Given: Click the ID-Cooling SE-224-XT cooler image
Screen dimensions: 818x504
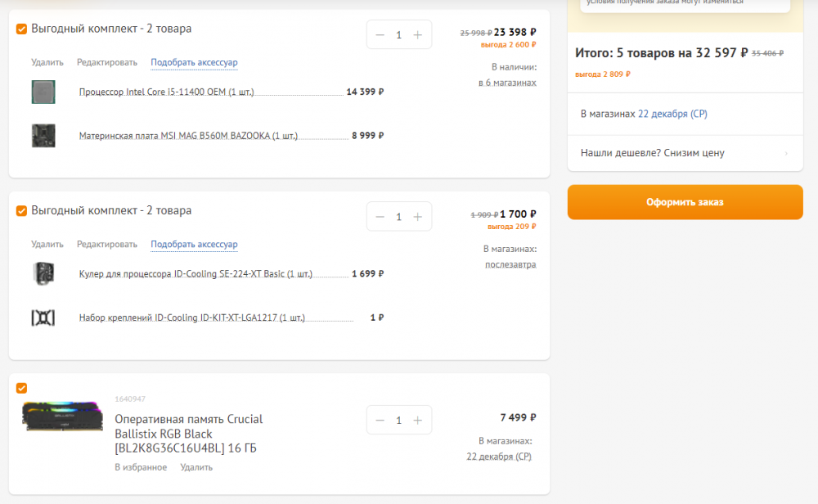Looking at the screenshot, I should 43,273.
